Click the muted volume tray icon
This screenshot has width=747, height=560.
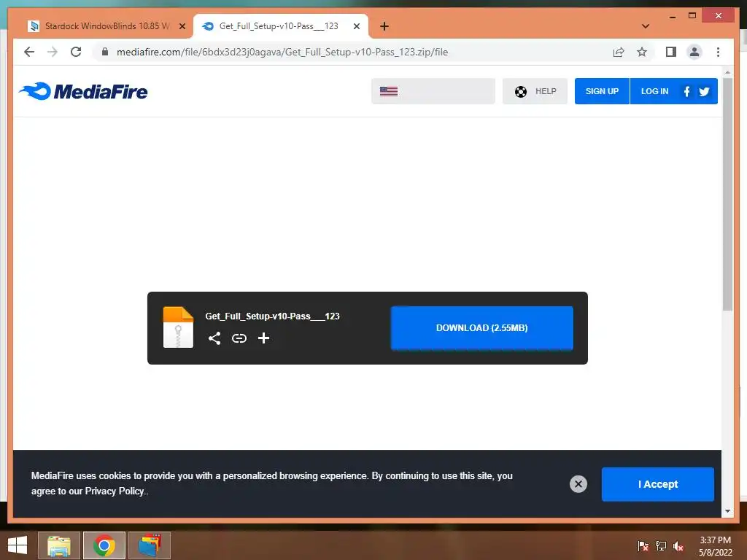[x=678, y=545]
